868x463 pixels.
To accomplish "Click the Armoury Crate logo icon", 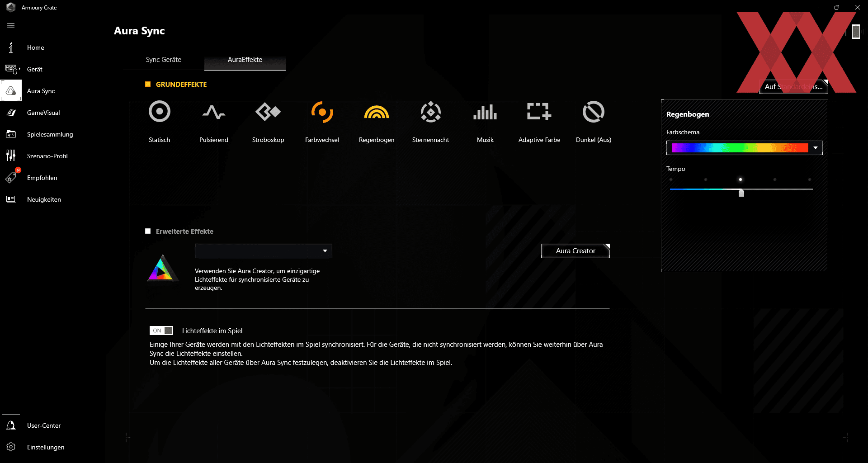I will pos(11,7).
